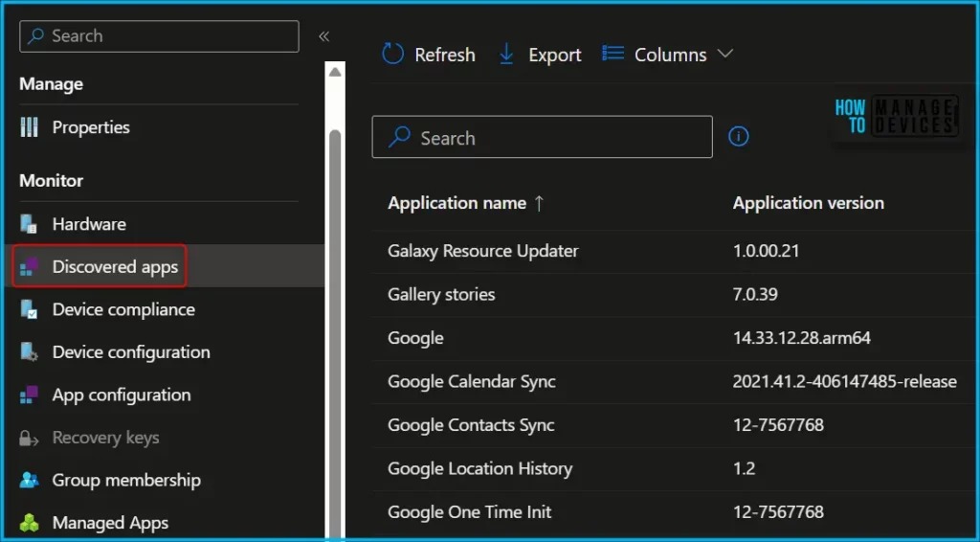The image size is (980, 542).
Task: Select the Google Contacts Sync row
Action: pos(673,425)
